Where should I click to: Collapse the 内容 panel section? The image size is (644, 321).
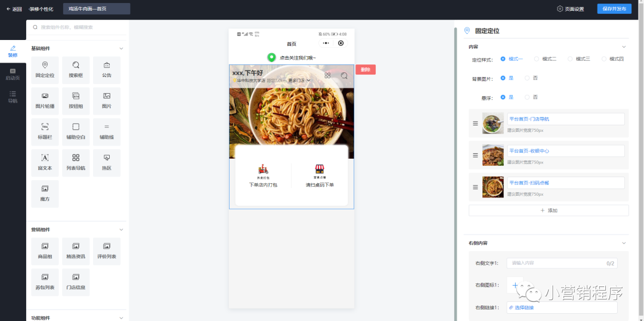(x=624, y=47)
